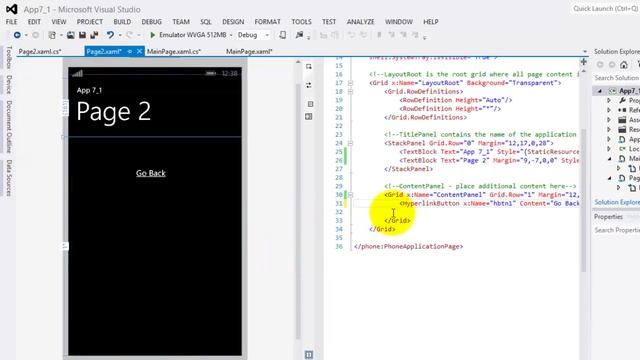This screenshot has width=640, height=360.
Task: Collapse the ContentPanel Grid at line 30
Action: pos(350,195)
